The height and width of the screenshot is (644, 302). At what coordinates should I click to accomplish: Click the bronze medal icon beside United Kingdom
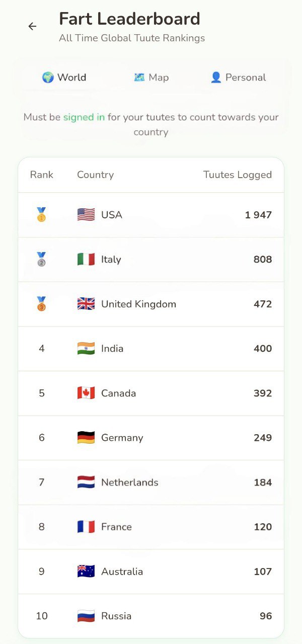pos(41,304)
